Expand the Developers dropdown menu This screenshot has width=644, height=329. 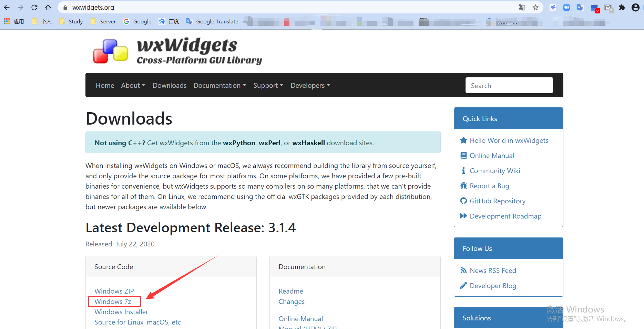310,85
